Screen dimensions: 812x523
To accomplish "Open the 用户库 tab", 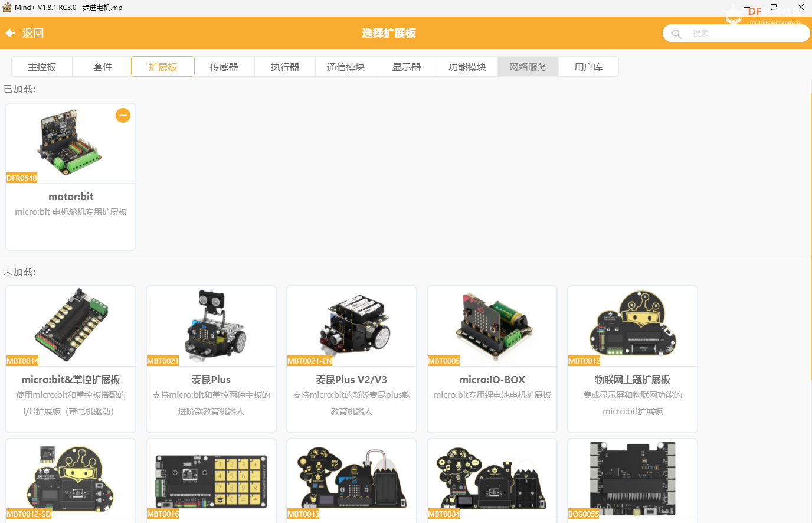I will click(588, 67).
